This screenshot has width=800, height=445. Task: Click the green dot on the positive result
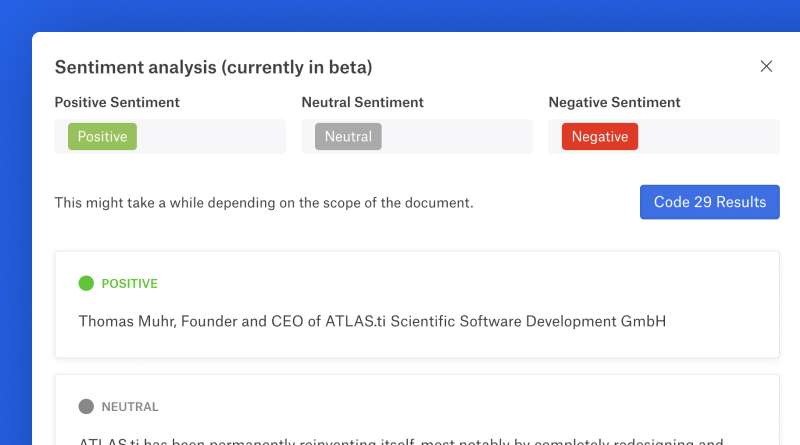point(86,284)
